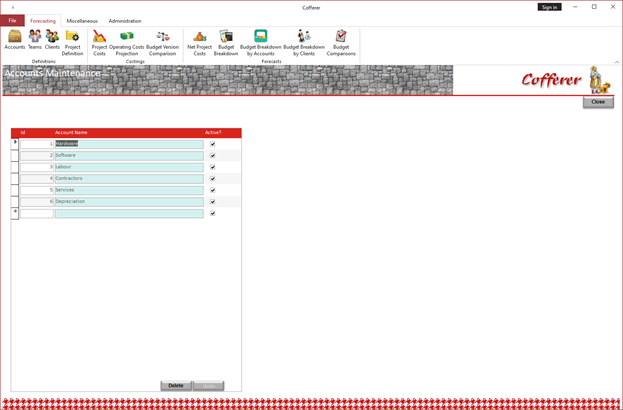The height and width of the screenshot is (410, 623).
Task: Minimize the Cofferer window
Action: tap(575, 7)
